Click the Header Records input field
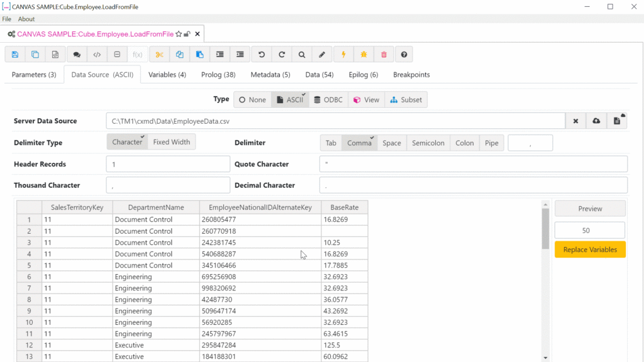This screenshot has height=362, width=644. click(168, 164)
